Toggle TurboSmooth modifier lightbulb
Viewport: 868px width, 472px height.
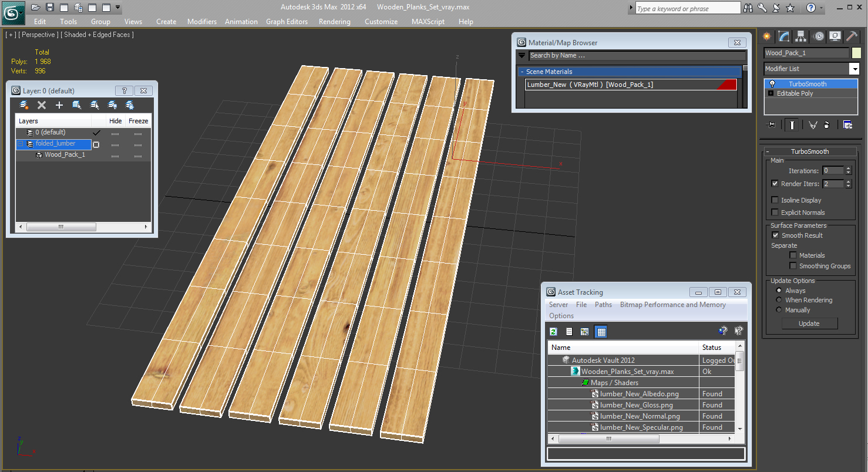point(772,84)
